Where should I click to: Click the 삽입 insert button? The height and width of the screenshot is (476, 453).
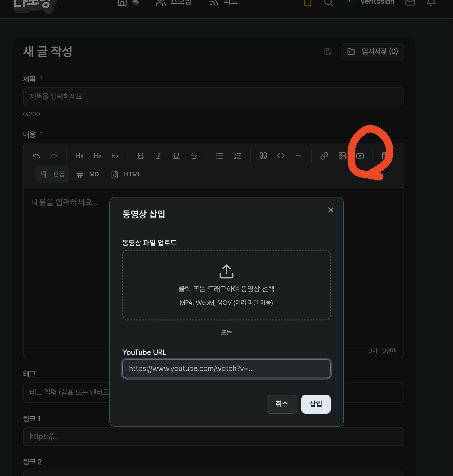click(x=316, y=404)
